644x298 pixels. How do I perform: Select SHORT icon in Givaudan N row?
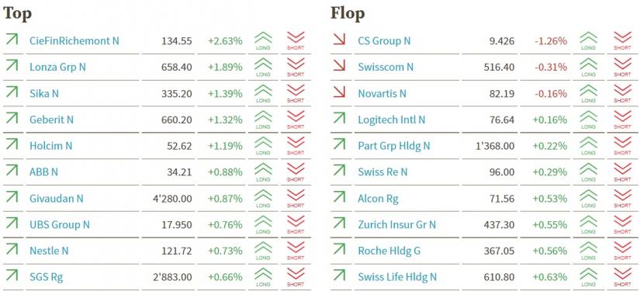pyautogui.click(x=296, y=198)
